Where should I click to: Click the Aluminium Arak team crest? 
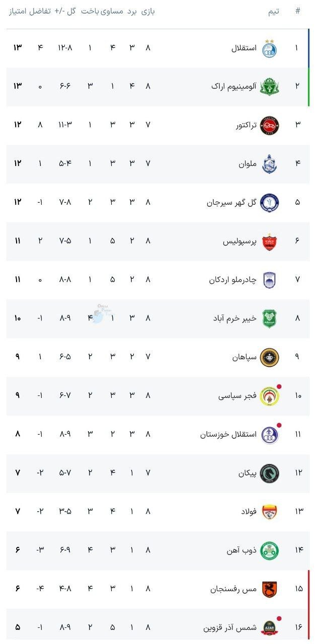tap(270, 87)
